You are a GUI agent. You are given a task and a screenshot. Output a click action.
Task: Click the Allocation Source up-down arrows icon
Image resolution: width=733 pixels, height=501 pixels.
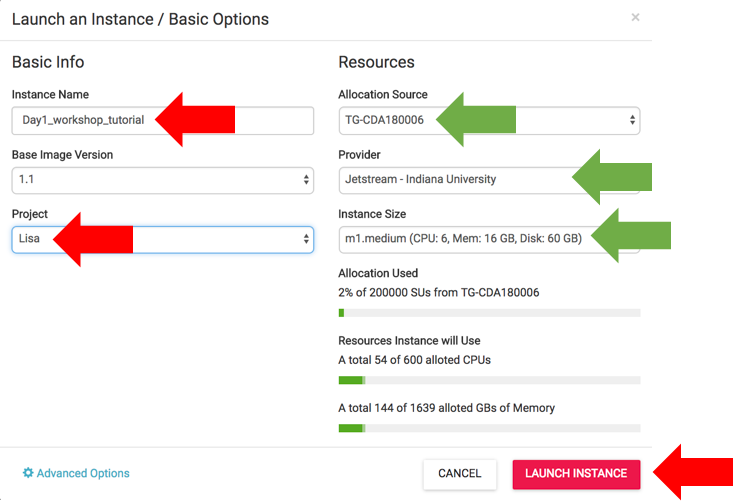click(x=632, y=120)
